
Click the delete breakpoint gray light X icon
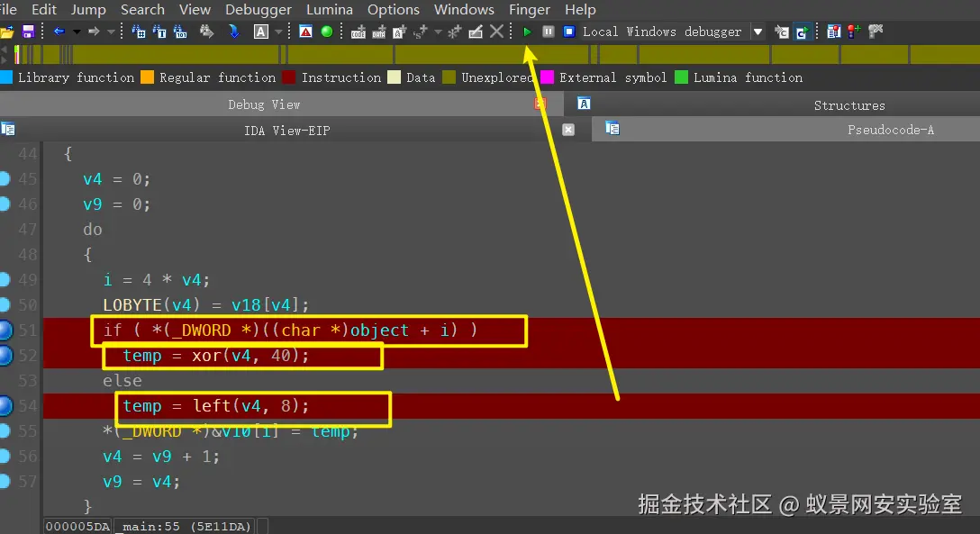[876, 31]
